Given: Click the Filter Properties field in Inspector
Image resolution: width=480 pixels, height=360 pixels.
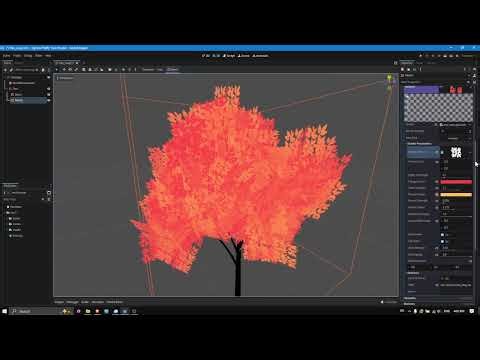Looking at the screenshot, I should [x=433, y=82].
